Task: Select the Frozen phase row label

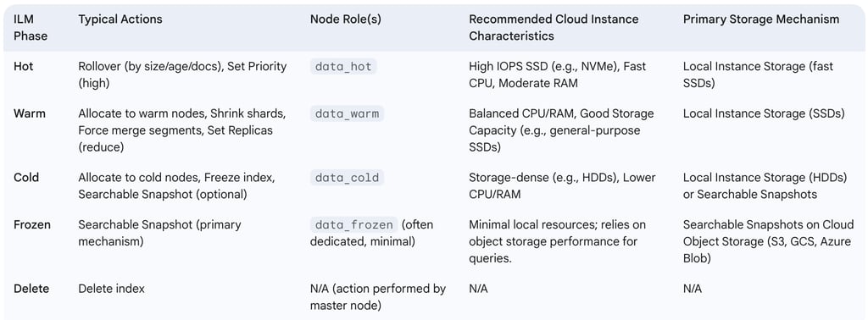Action: point(31,225)
